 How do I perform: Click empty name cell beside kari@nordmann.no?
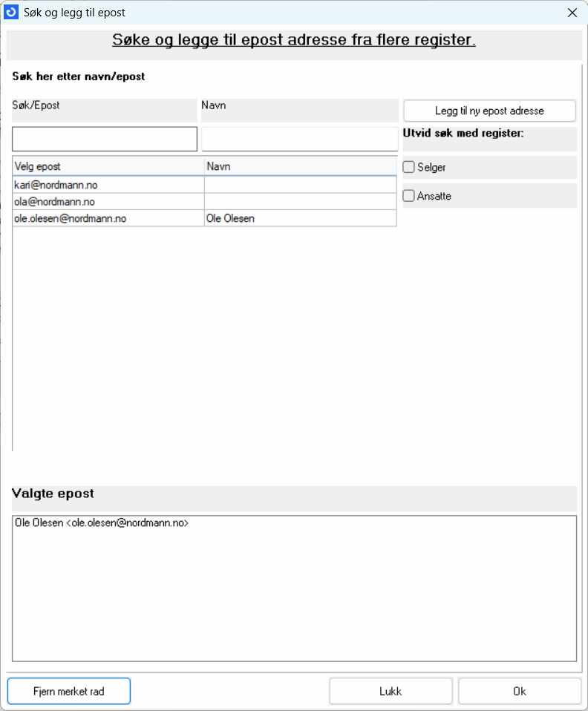300,185
